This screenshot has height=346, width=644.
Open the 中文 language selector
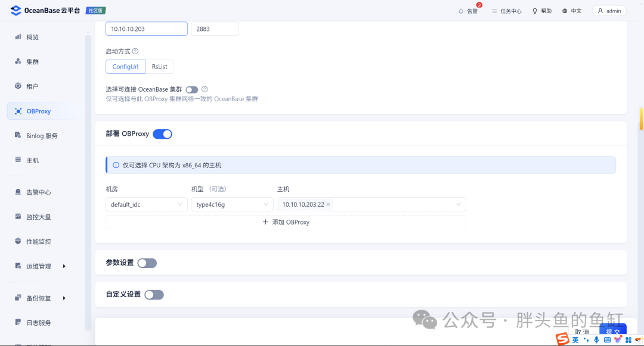(x=572, y=11)
